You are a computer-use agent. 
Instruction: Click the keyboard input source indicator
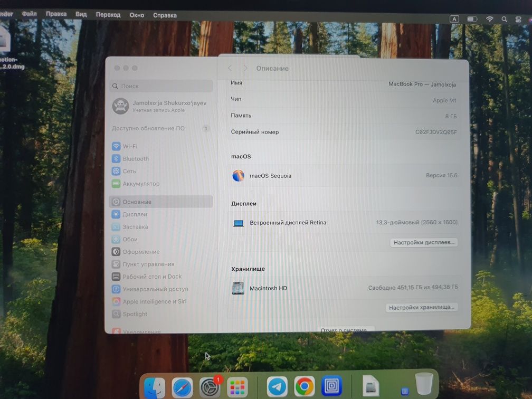[454, 19]
